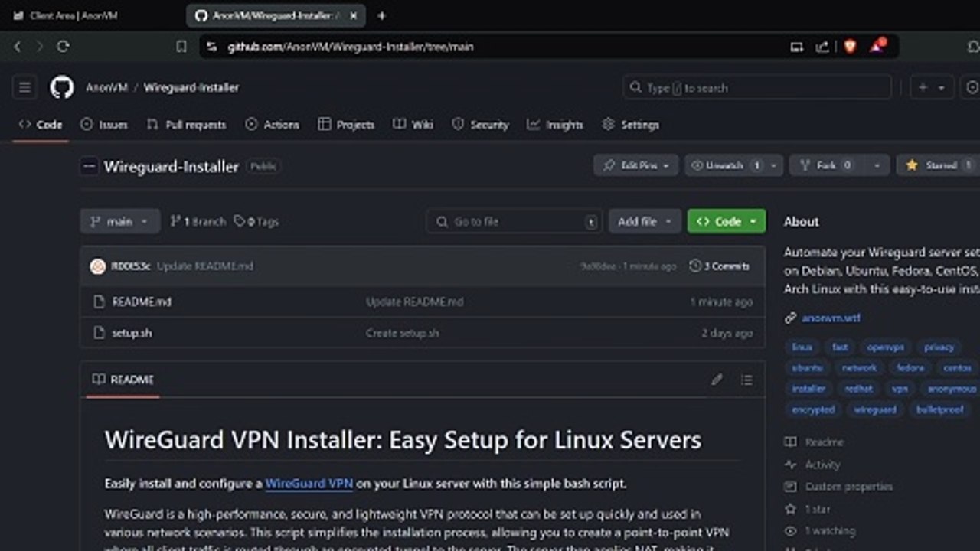Open GitHub's global navigation hamburger menu
This screenshot has height=551, width=980.
click(x=24, y=87)
